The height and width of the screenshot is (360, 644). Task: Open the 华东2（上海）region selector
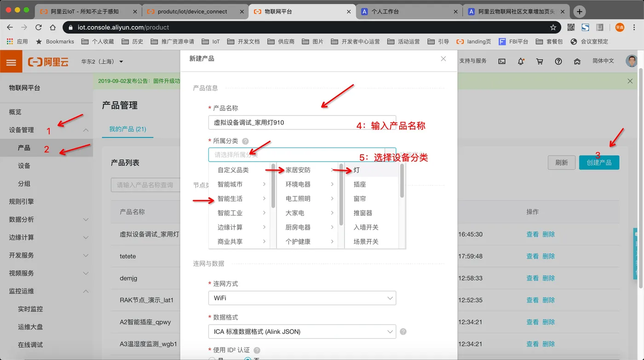coord(102,61)
